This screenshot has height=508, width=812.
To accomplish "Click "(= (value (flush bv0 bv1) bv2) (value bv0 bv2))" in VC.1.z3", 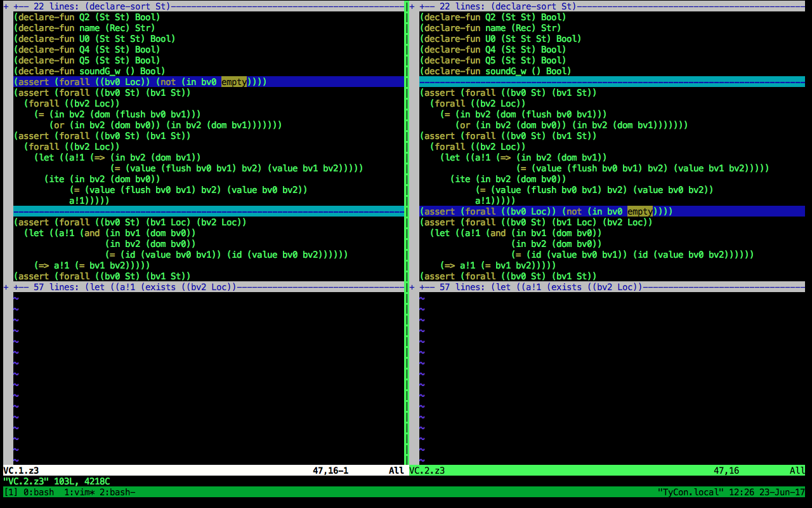I will click(188, 190).
